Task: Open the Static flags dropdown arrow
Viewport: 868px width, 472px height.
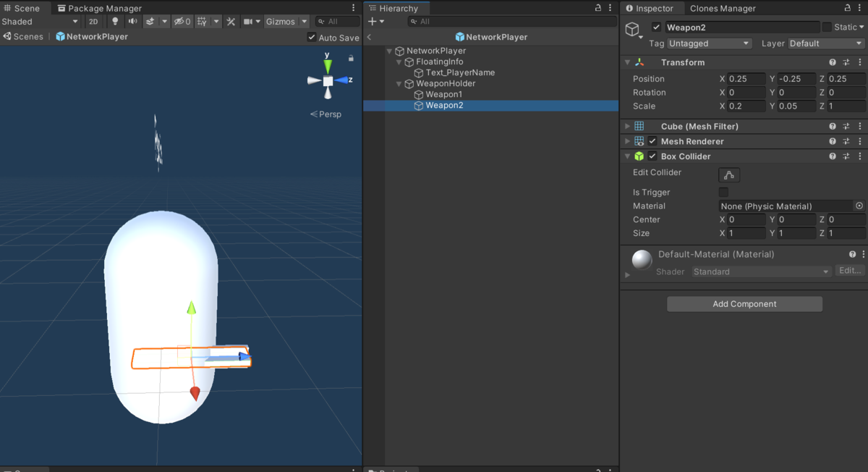Action: [861, 28]
